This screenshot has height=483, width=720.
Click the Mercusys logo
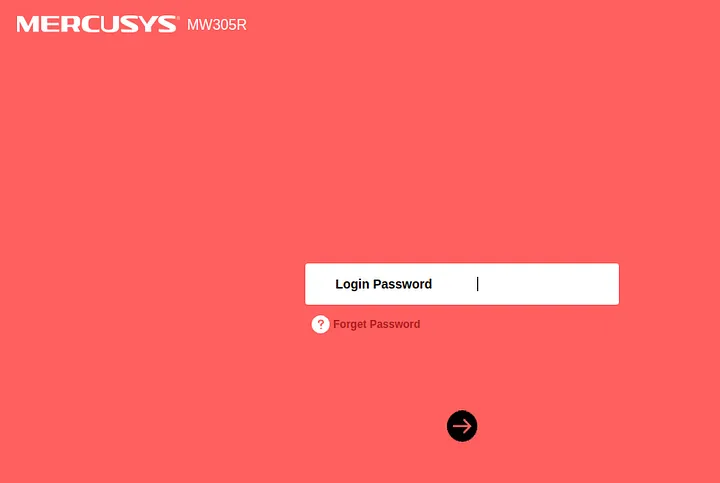[x=98, y=24]
